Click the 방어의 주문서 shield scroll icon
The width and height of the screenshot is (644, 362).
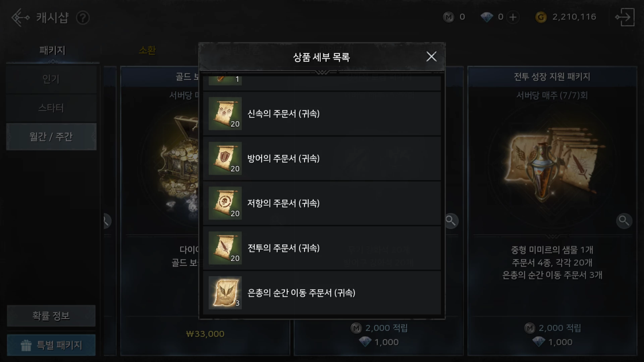[x=225, y=159]
